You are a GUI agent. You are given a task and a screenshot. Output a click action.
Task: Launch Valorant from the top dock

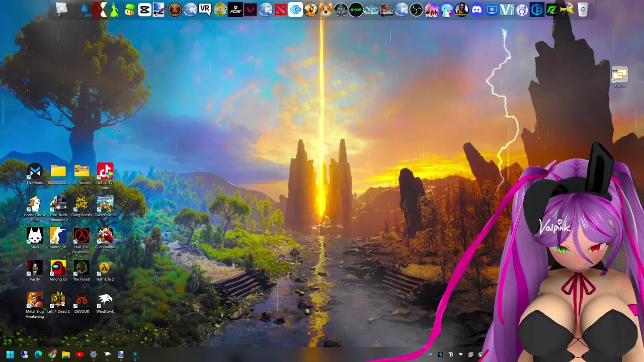click(250, 10)
